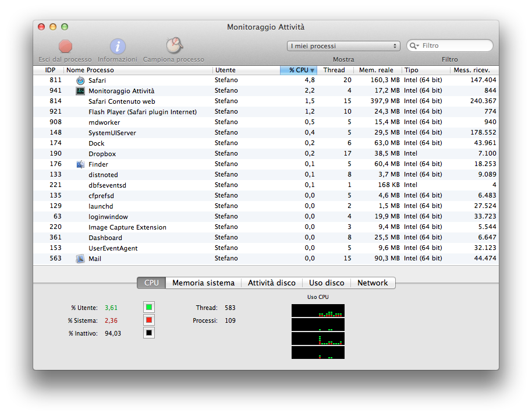This screenshot has height=416, width=532.
Task: Open the I miei processi dropdown
Action: pos(343,46)
